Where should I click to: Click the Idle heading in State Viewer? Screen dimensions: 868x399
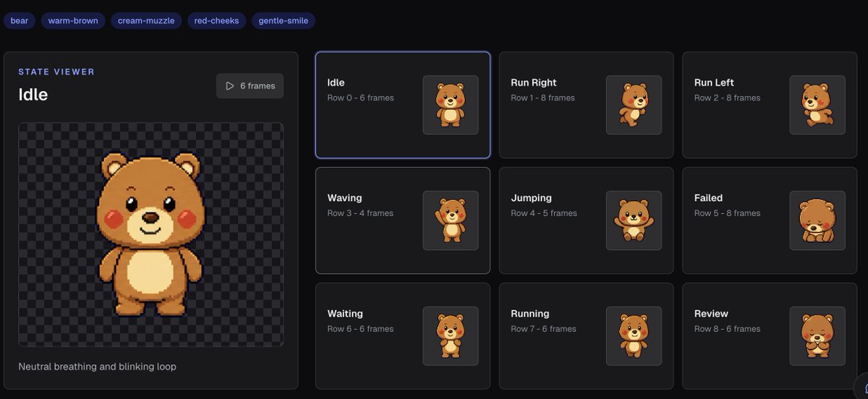coord(33,94)
